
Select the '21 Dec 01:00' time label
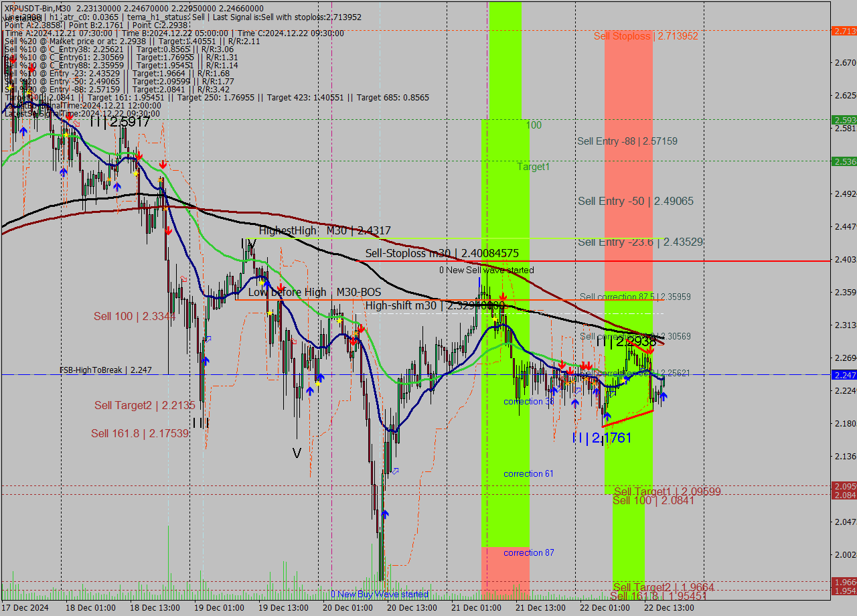tap(476, 608)
